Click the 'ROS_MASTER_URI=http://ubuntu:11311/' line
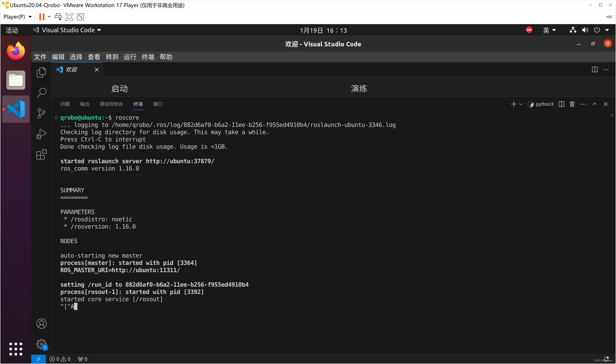The height and width of the screenshot is (364, 616). 120,270
